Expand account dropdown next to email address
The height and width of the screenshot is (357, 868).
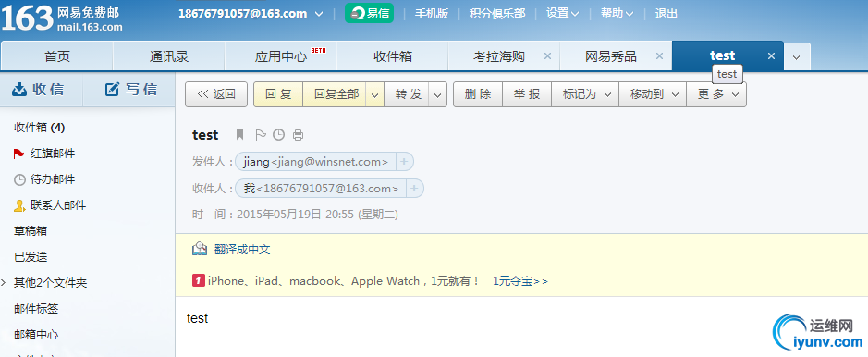(x=318, y=14)
